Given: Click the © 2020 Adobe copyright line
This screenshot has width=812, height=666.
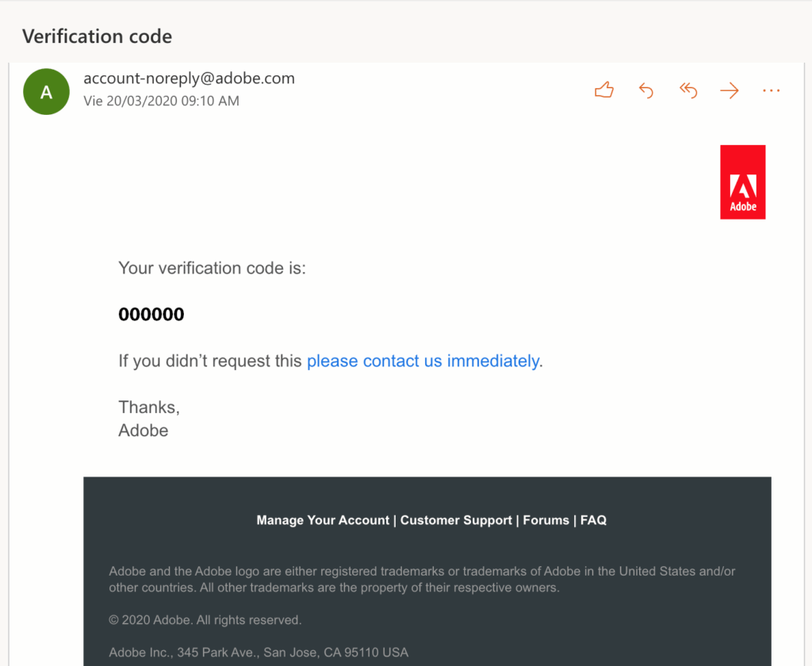Looking at the screenshot, I should click(205, 620).
